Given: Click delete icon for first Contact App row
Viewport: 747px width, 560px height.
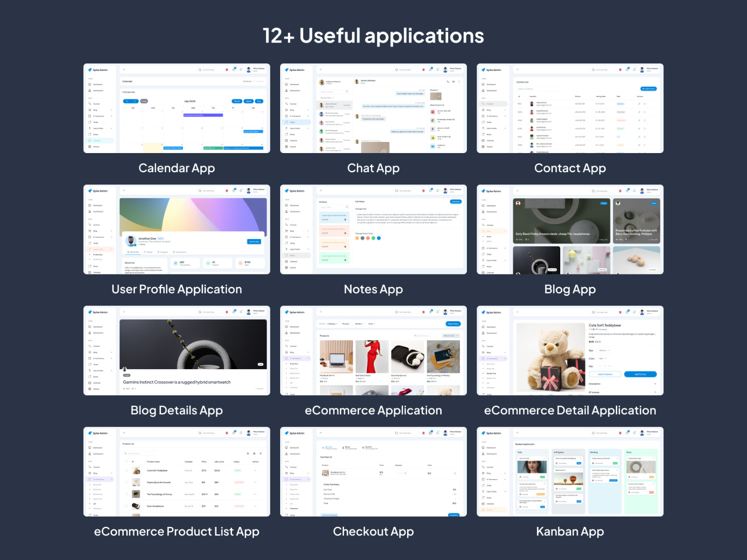Looking at the screenshot, I should tap(645, 104).
